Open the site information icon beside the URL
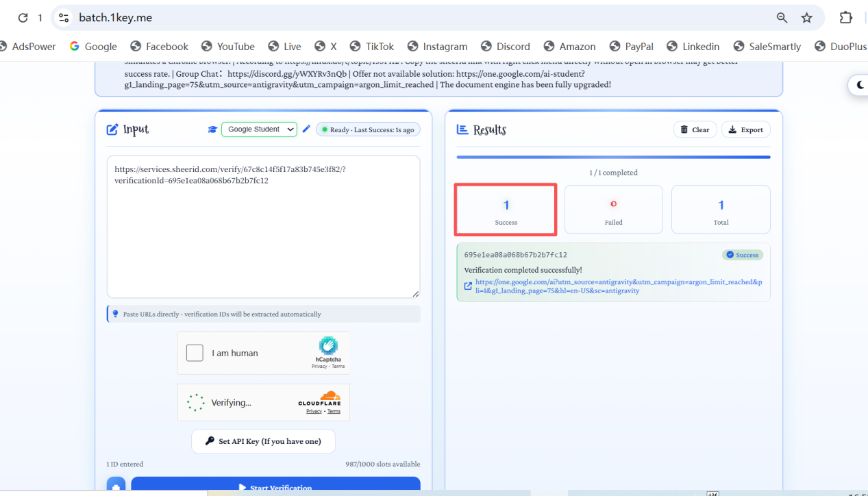 click(x=64, y=18)
